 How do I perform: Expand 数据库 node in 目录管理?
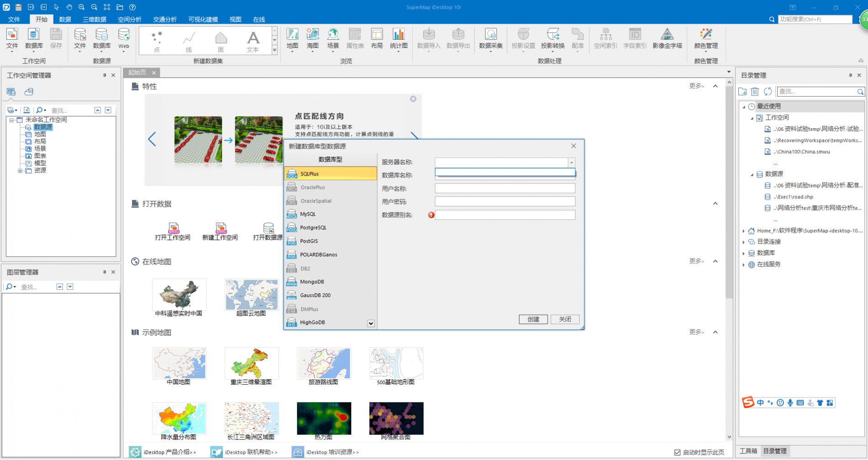coord(744,253)
